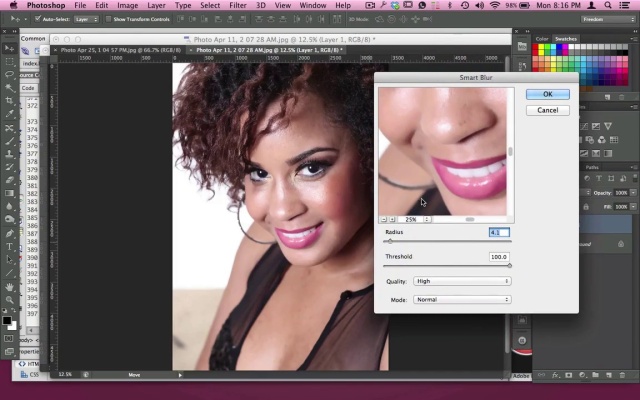This screenshot has width=640, height=400.
Task: Select the Eyedropper tool
Action: (x=9, y=114)
